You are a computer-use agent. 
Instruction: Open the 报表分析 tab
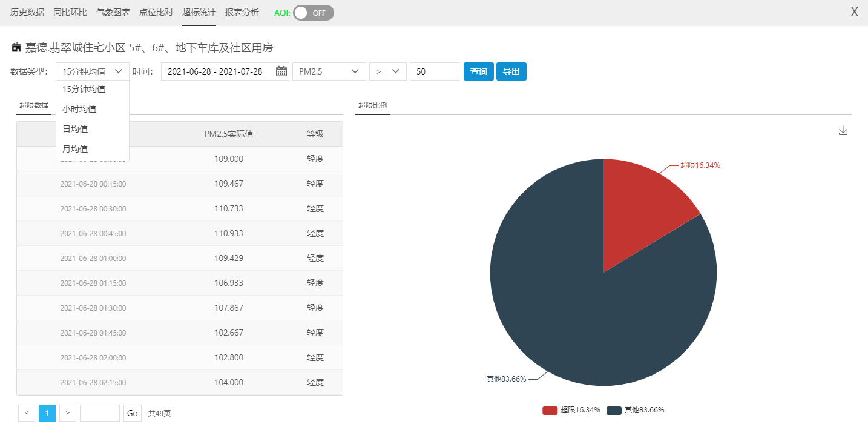coord(242,12)
